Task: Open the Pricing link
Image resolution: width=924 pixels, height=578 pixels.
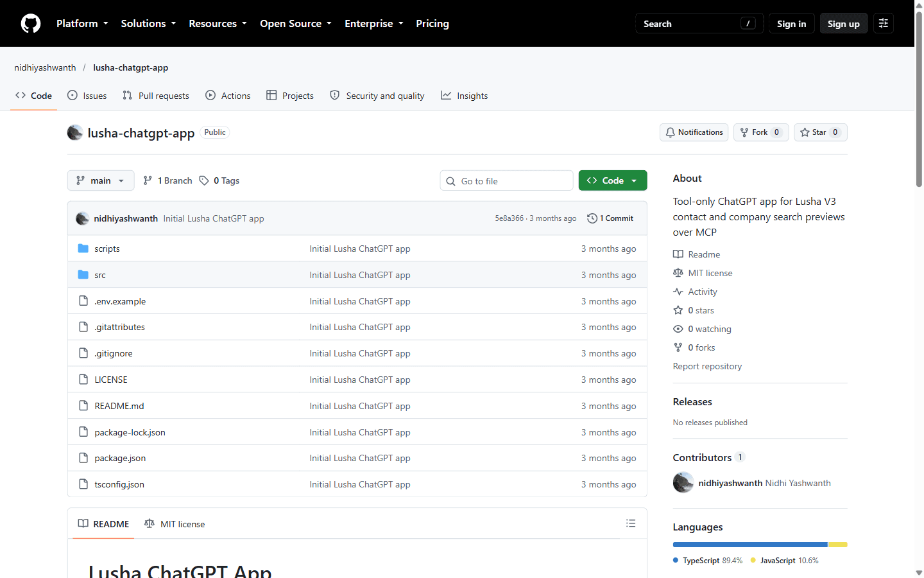Action: 432,23
